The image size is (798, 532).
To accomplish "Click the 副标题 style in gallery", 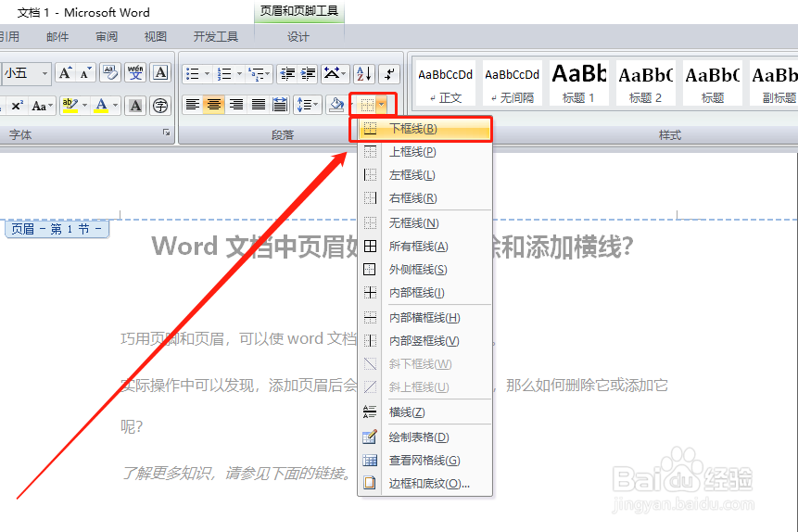I will click(x=775, y=83).
